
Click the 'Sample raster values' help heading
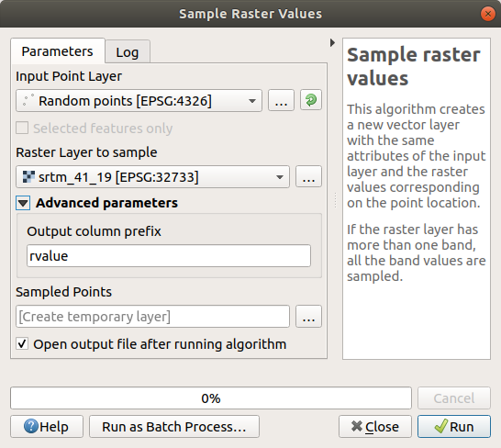coord(414,66)
